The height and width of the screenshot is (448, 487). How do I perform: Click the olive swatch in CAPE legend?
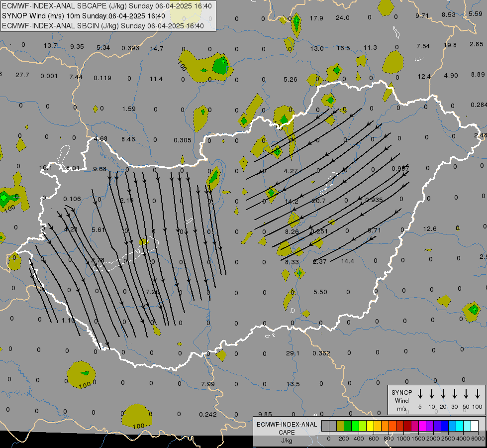(340, 426)
